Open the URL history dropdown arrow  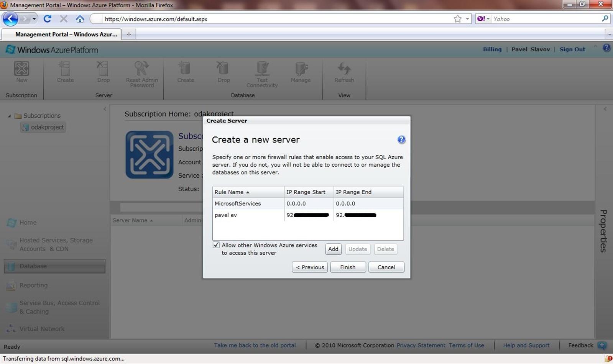[x=467, y=19]
